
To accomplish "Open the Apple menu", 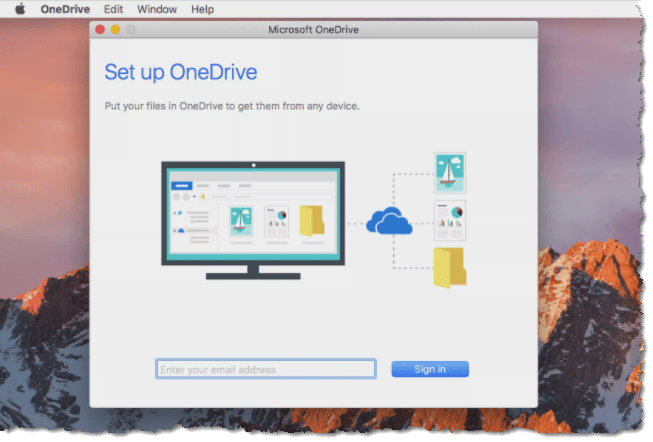I will click(x=19, y=9).
